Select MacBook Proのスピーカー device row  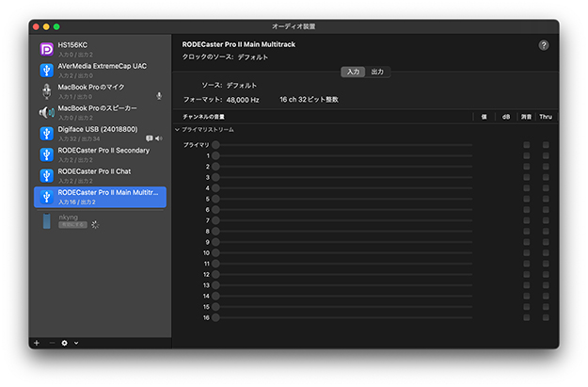100,112
